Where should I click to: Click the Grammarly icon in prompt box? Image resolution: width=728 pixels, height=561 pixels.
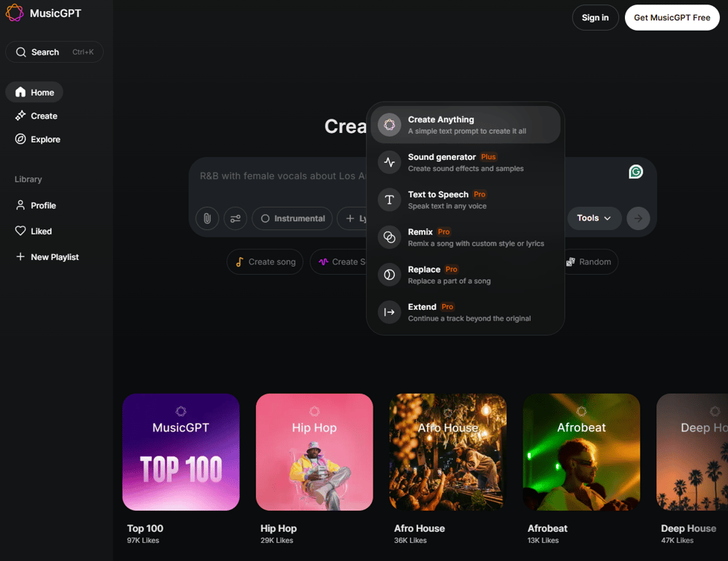pyautogui.click(x=636, y=172)
